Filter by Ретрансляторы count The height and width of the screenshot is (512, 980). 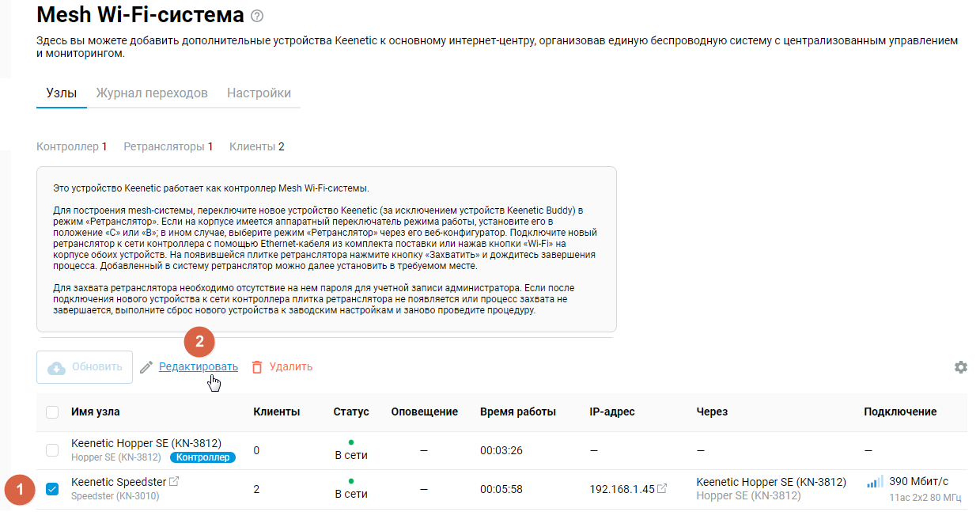168,146
